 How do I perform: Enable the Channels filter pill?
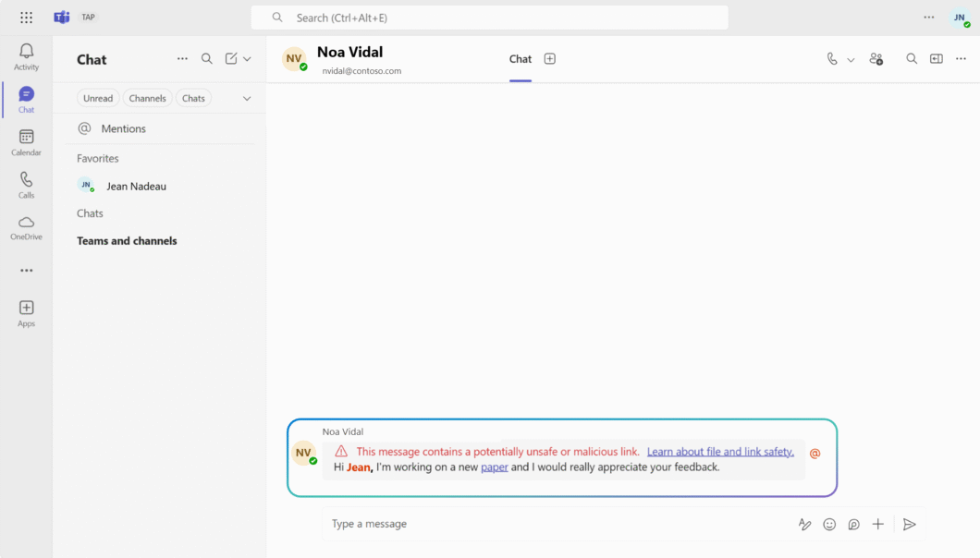pos(147,98)
